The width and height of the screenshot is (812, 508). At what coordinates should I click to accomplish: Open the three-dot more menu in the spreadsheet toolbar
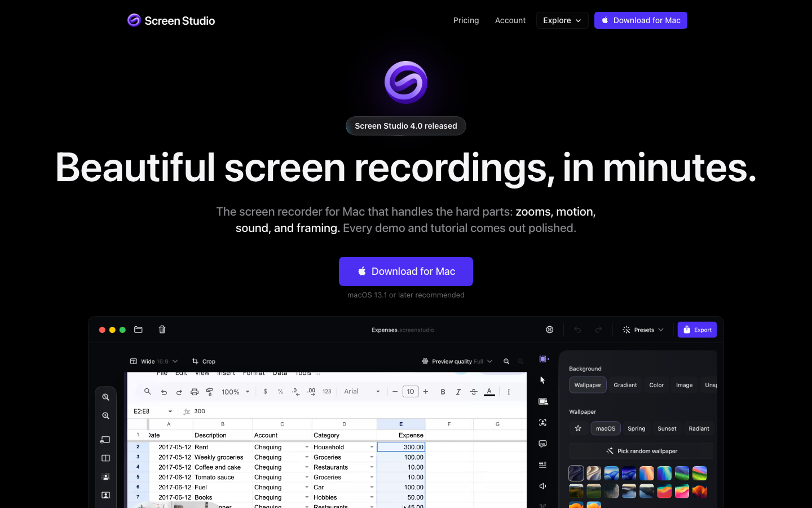coord(509,392)
